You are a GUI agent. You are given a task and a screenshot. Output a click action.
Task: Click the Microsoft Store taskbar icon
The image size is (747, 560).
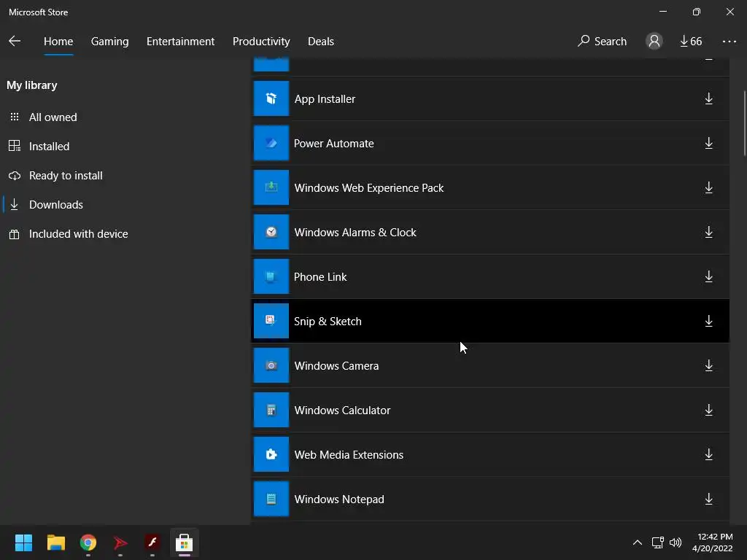185,542
